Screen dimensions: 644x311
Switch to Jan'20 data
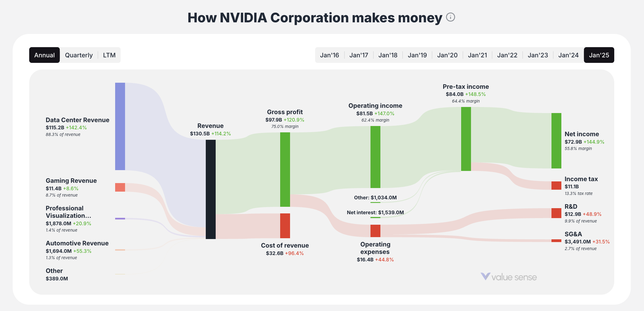447,55
